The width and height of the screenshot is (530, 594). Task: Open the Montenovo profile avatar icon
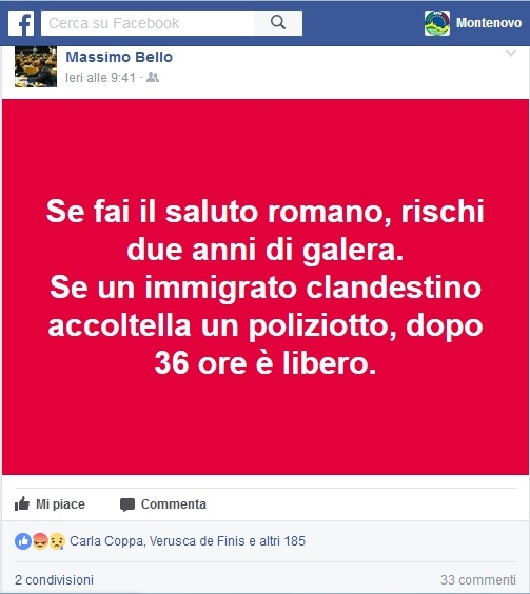coord(437,23)
